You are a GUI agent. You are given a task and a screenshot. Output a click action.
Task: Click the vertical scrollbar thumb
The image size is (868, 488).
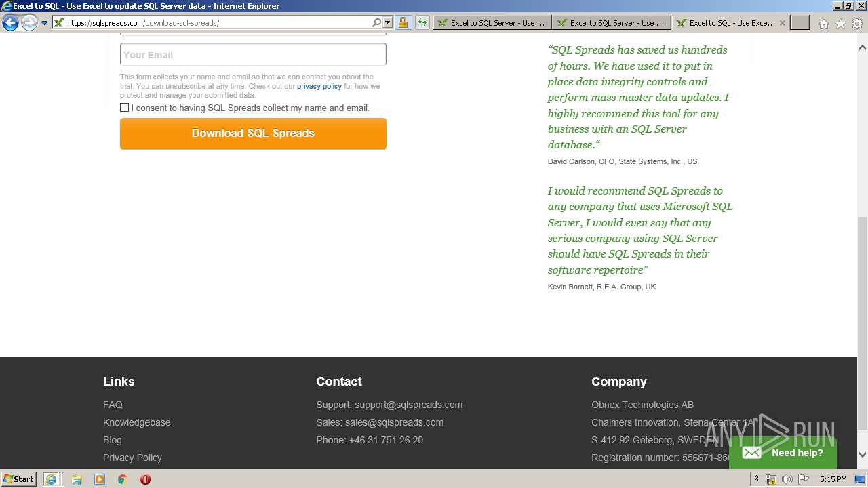(863, 323)
